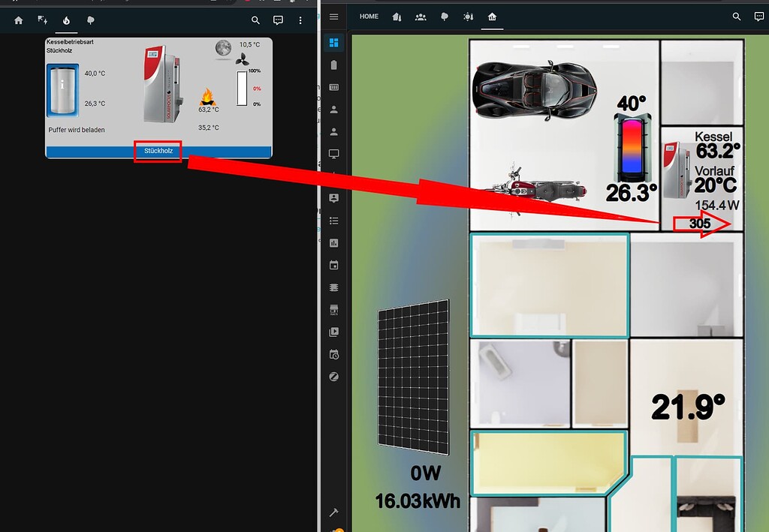769x532 pixels.
Task: Switch to the flame heating tab
Action: (x=66, y=20)
